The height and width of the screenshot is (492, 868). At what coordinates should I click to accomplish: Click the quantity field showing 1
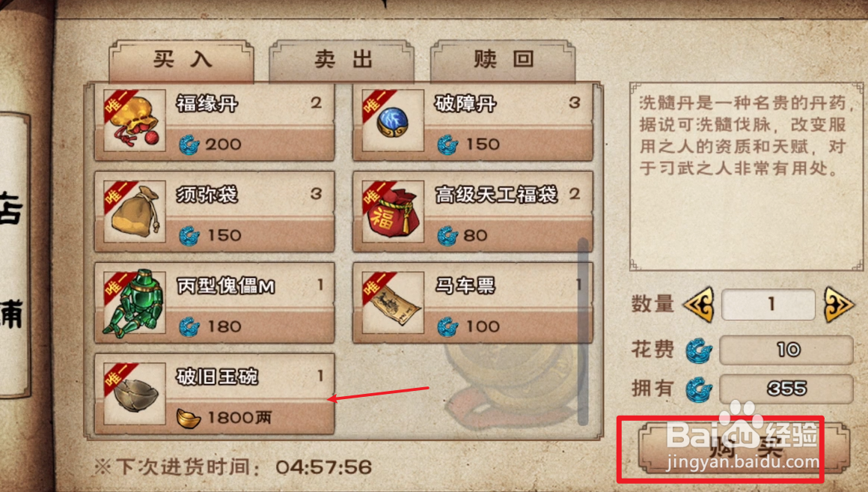768,304
